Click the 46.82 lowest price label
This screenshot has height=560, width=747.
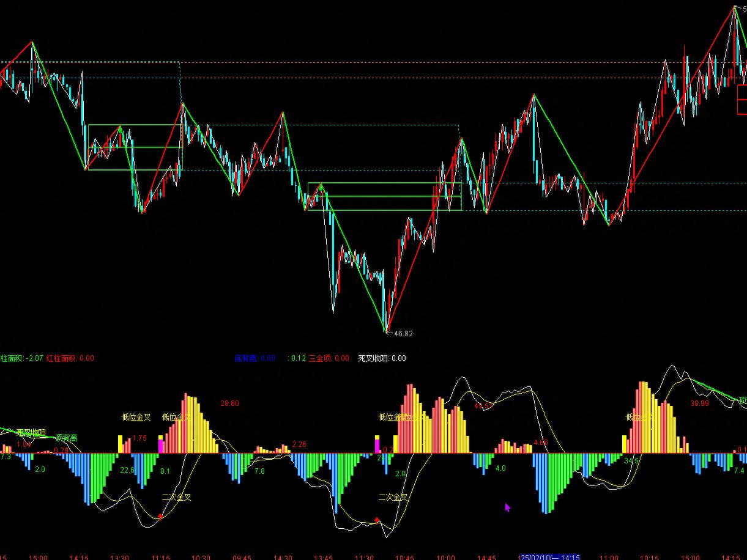pyautogui.click(x=403, y=334)
